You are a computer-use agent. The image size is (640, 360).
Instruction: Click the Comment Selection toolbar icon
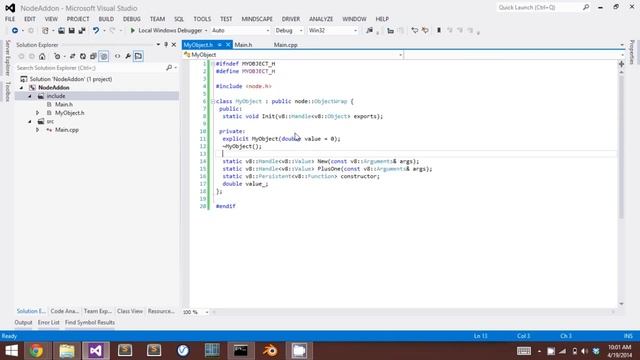click(414, 31)
